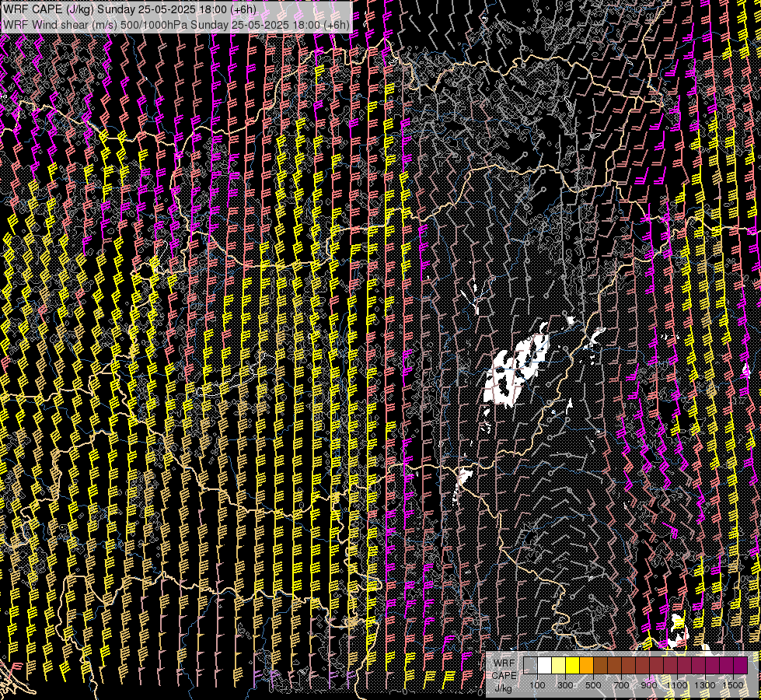Click the legend value 100
Screen dimensions: 761x700
538,685
